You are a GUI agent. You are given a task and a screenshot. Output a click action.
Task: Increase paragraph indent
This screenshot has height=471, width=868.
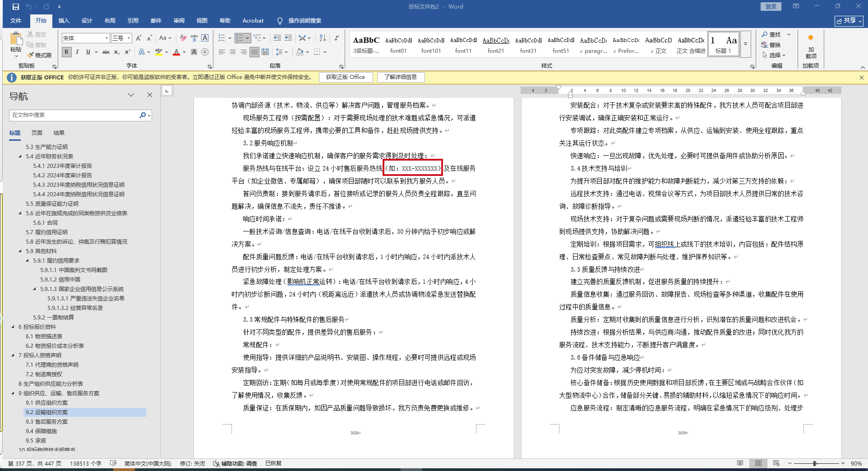click(x=288, y=38)
